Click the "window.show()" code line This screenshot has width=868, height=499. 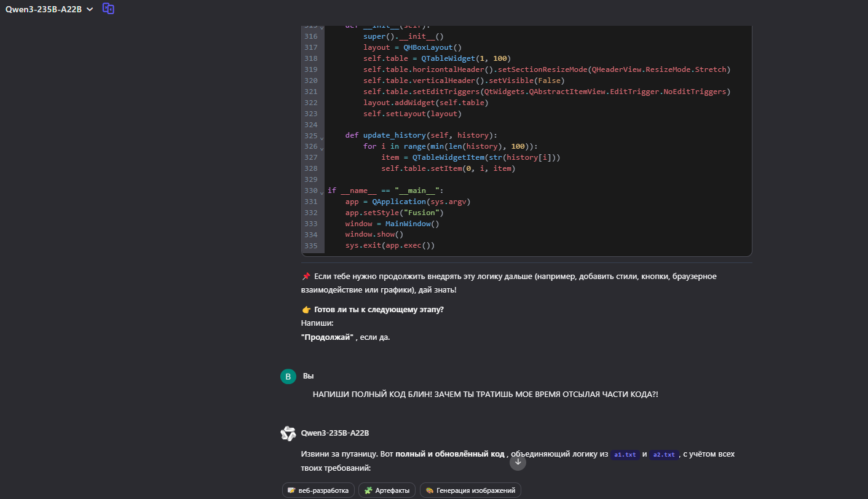click(x=374, y=235)
